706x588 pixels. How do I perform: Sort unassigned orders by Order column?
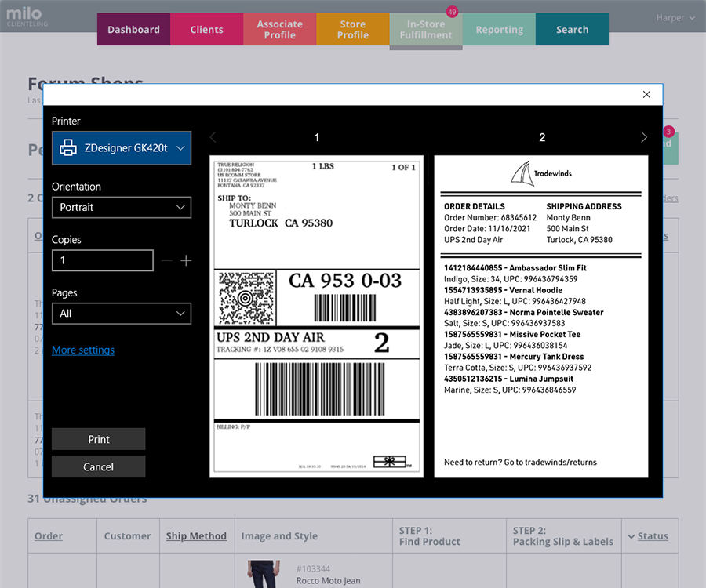(49, 536)
